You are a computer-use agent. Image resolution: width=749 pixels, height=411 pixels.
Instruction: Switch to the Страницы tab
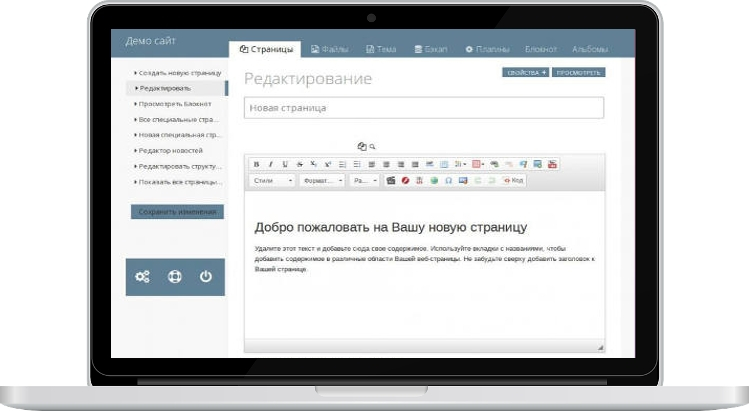(x=266, y=49)
